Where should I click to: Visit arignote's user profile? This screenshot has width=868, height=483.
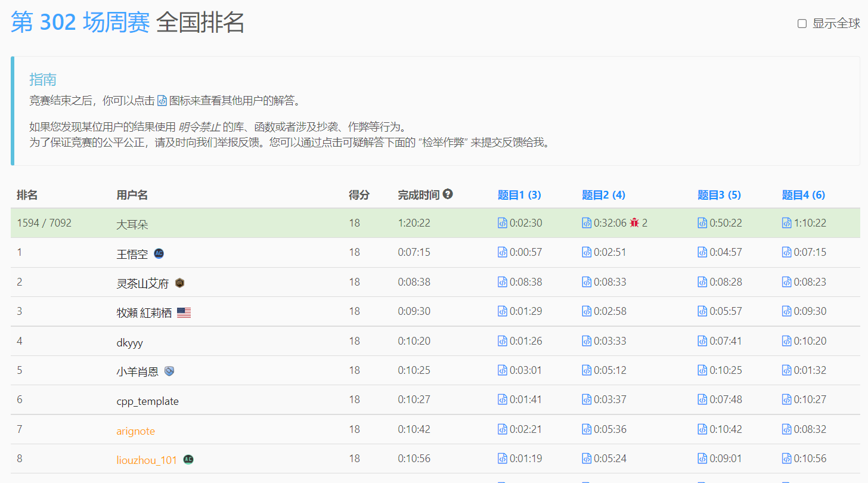point(135,431)
